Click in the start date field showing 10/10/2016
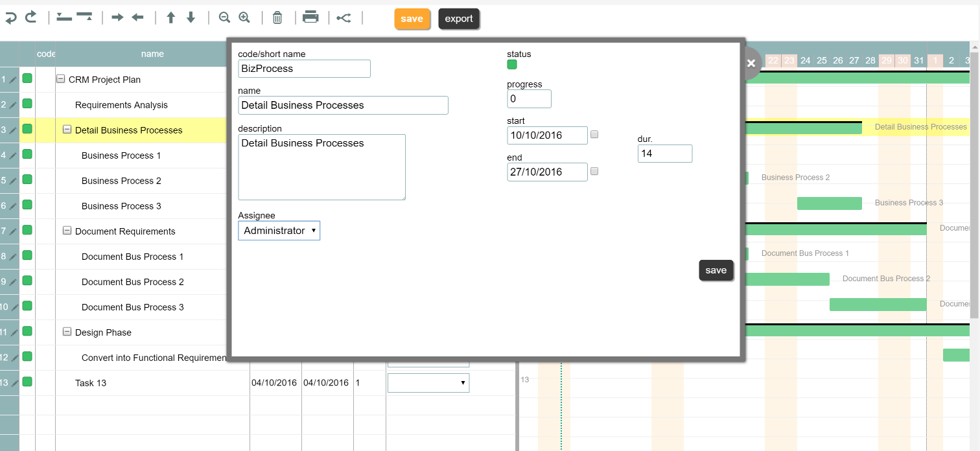The image size is (980, 451). click(547, 135)
